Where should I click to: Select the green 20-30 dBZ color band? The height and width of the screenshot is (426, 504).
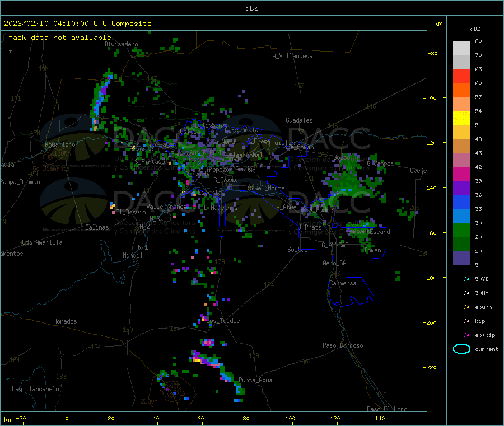tap(461, 230)
